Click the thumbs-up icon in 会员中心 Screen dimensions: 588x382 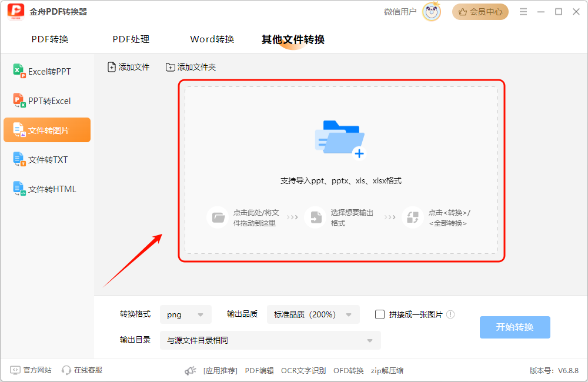click(x=463, y=12)
